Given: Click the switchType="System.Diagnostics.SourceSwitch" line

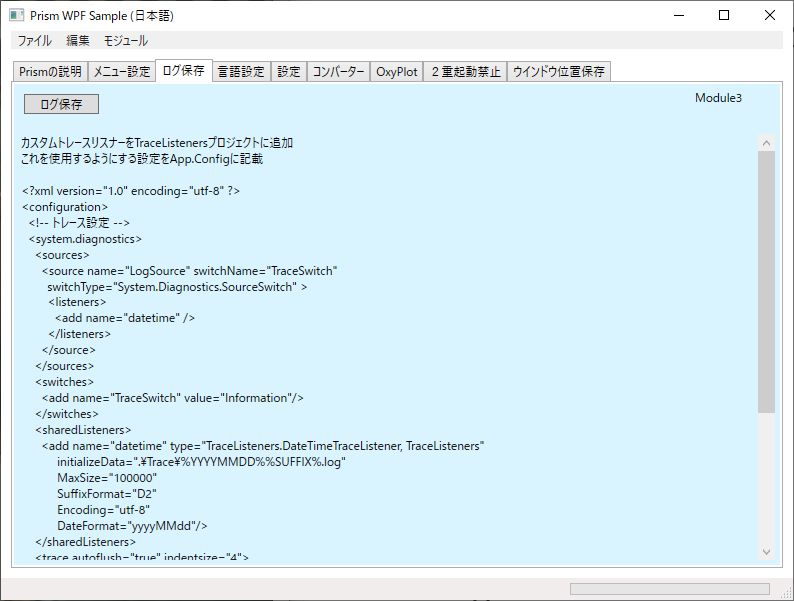Looking at the screenshot, I should (177, 287).
